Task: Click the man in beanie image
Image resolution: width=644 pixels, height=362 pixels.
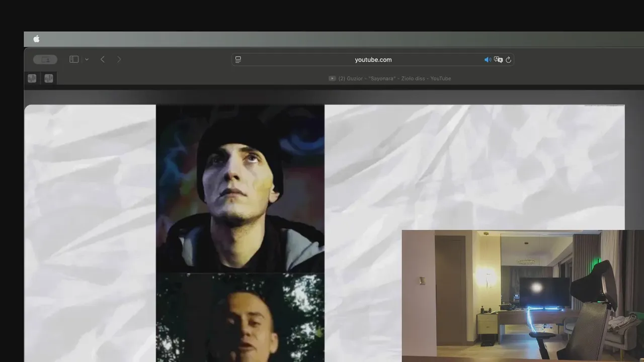Action: [x=240, y=189]
